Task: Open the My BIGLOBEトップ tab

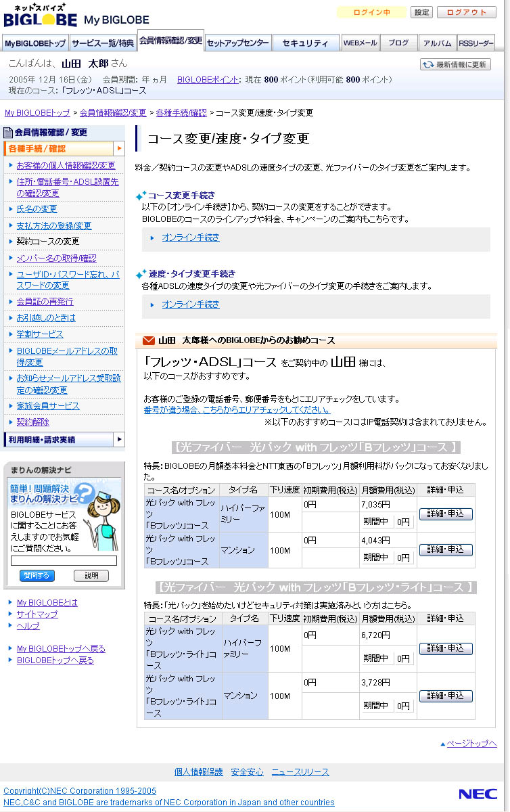Action: tap(36, 43)
